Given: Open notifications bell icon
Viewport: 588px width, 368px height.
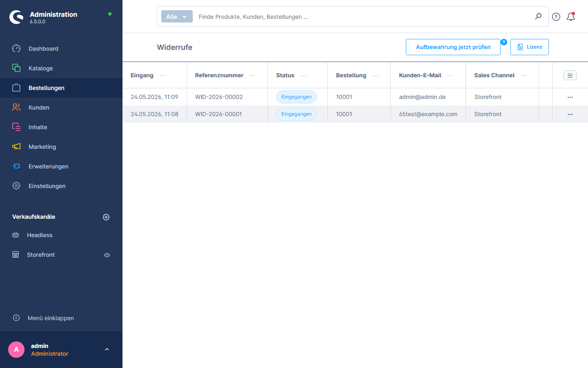Looking at the screenshot, I should [571, 17].
